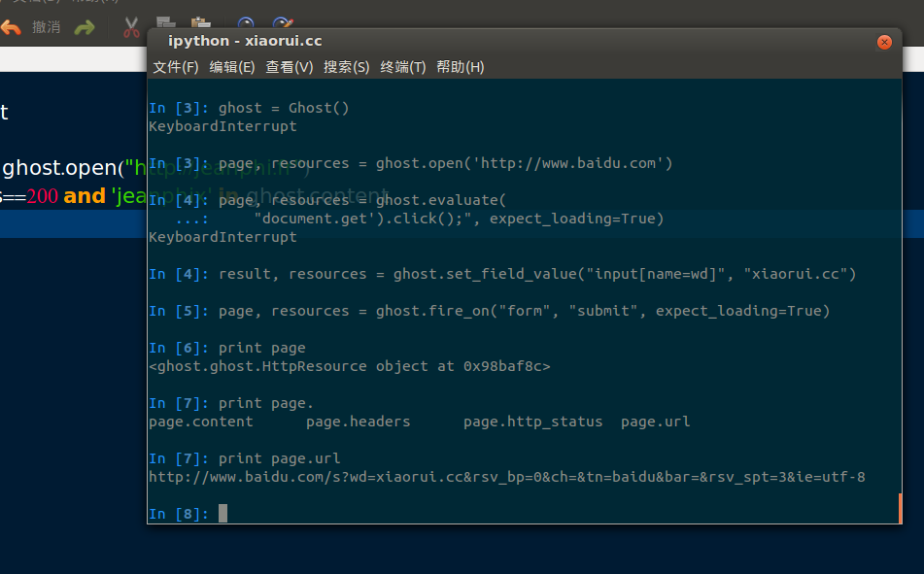Click the page.http_status completion option
The height and width of the screenshot is (574, 924).
tap(533, 422)
